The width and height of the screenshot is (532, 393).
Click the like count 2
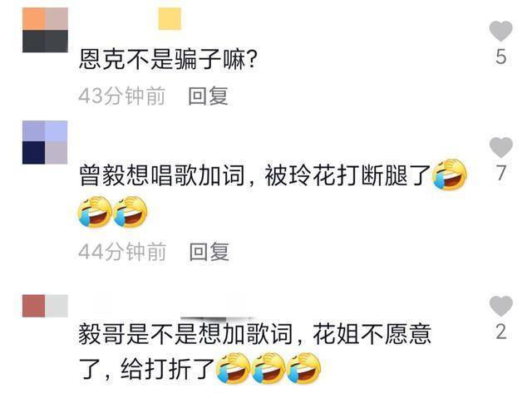pos(501,332)
